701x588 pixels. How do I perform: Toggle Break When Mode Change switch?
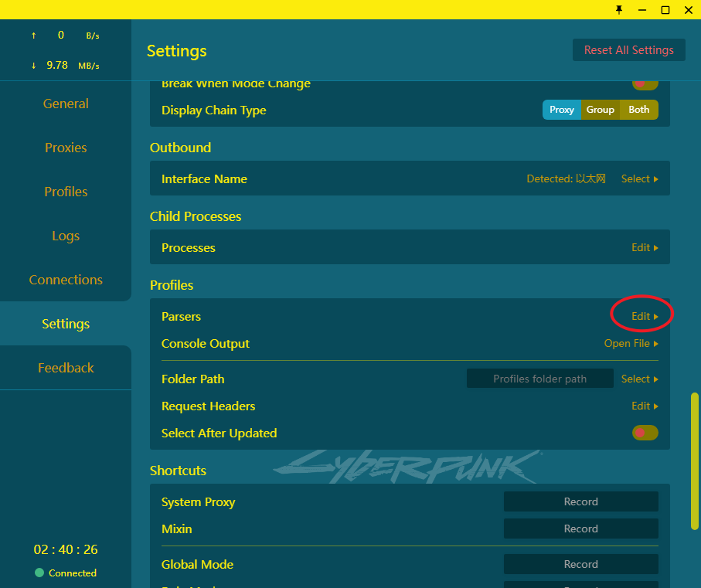click(645, 84)
